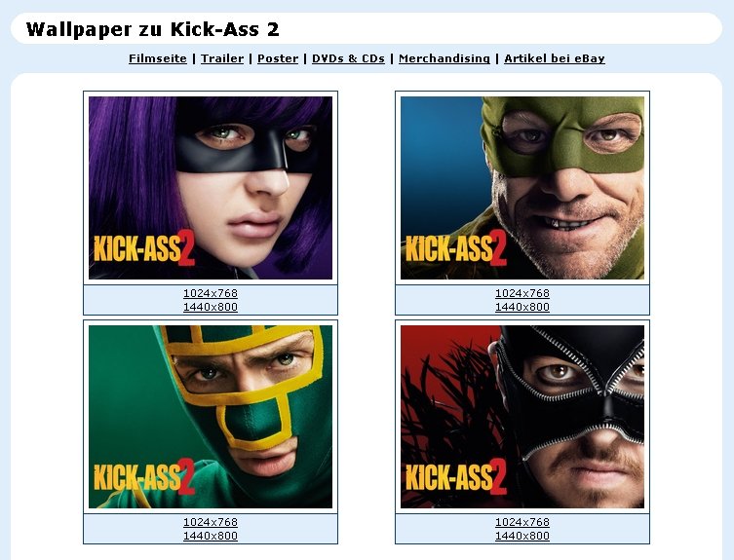Download 1440x800 of the olive mask wallpaper
Image resolution: width=734 pixels, height=560 pixels.
[x=522, y=307]
